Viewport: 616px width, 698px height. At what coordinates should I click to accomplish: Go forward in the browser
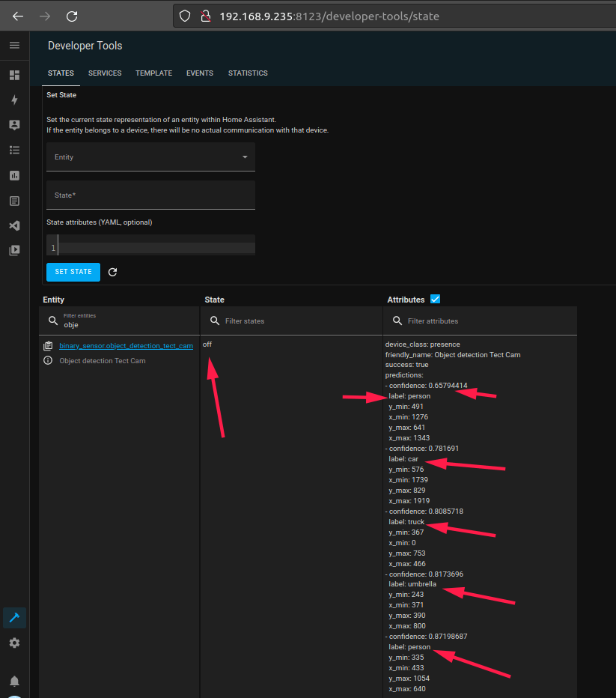click(45, 16)
